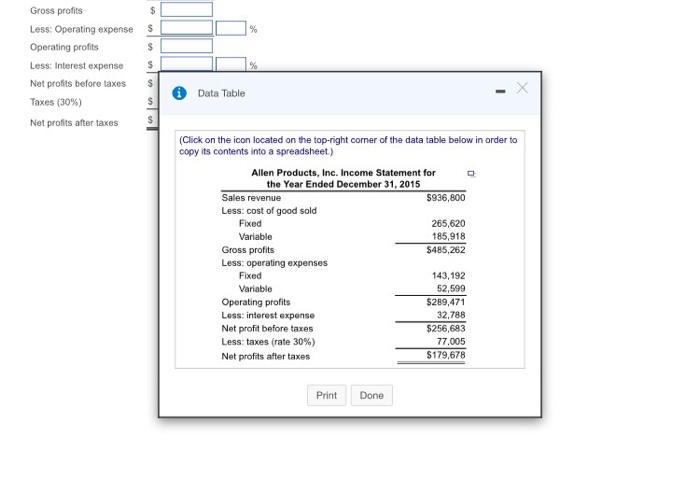The width and height of the screenshot is (700, 479).
Task: Select the Operating profits value $289,471
Action: [x=446, y=302]
